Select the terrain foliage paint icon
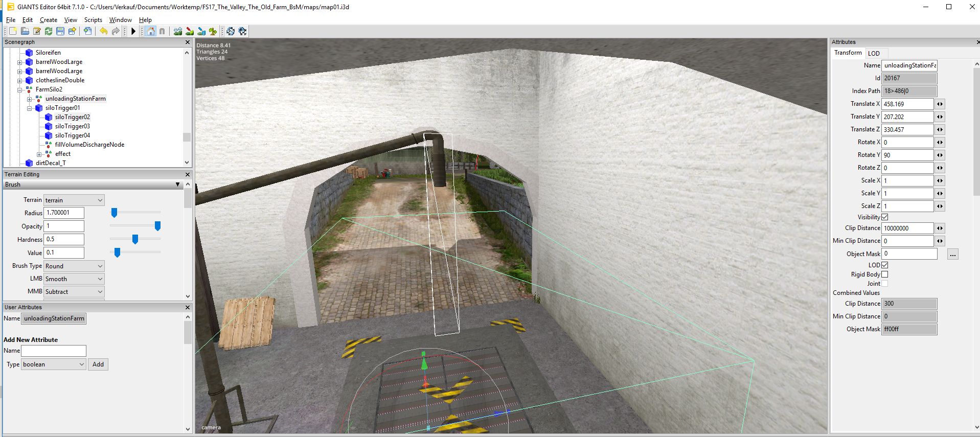 (213, 31)
